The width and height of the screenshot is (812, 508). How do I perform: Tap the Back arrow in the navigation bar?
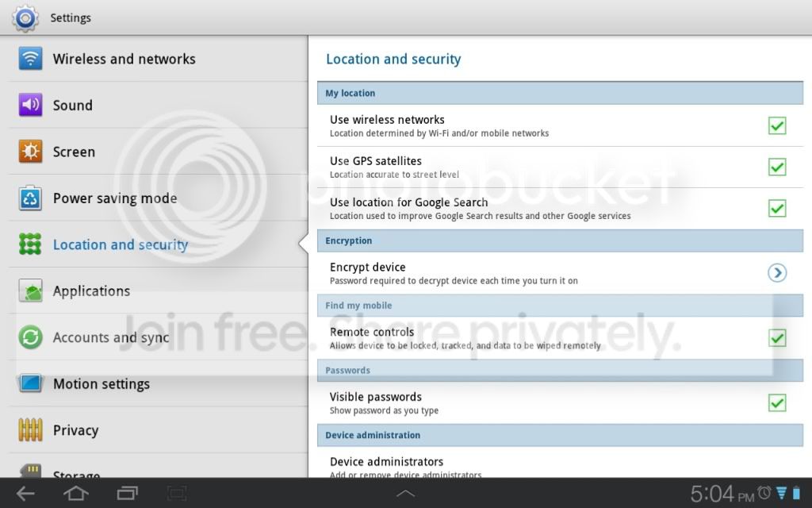(x=25, y=492)
